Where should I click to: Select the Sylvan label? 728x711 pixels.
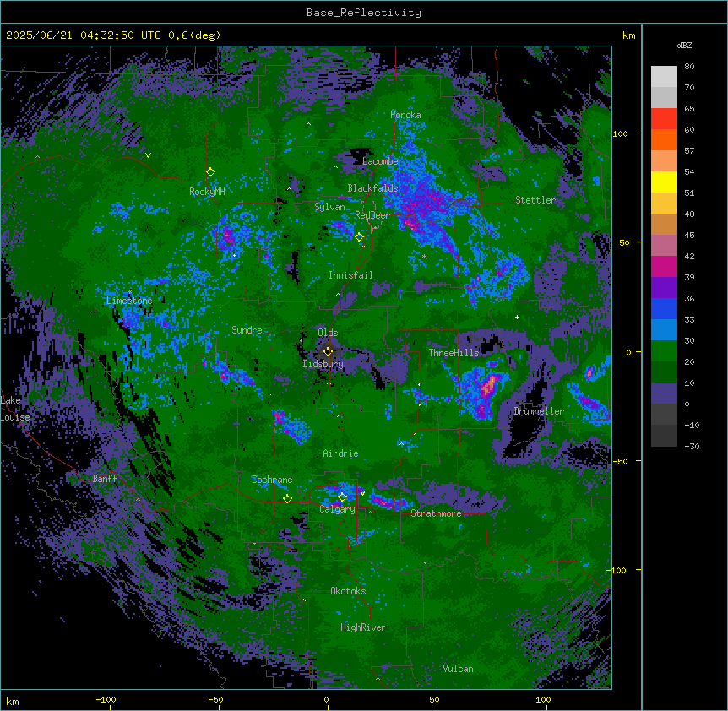pyautogui.click(x=329, y=207)
